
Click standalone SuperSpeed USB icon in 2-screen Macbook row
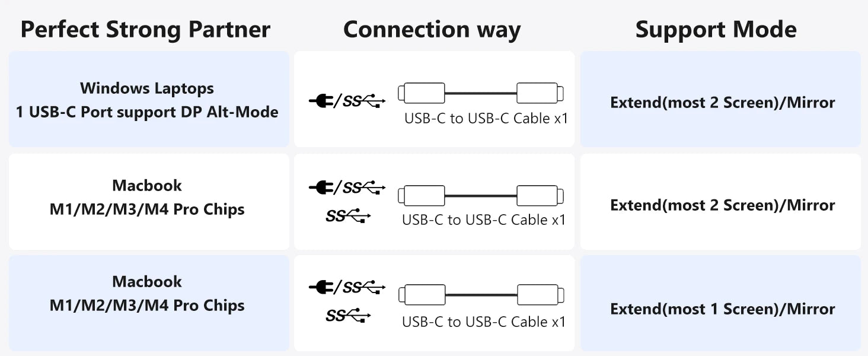348,217
